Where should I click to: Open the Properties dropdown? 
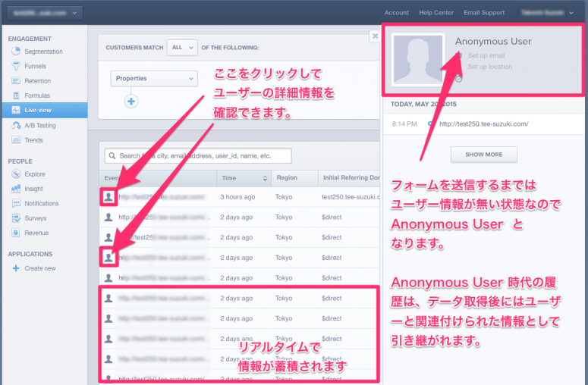(154, 78)
